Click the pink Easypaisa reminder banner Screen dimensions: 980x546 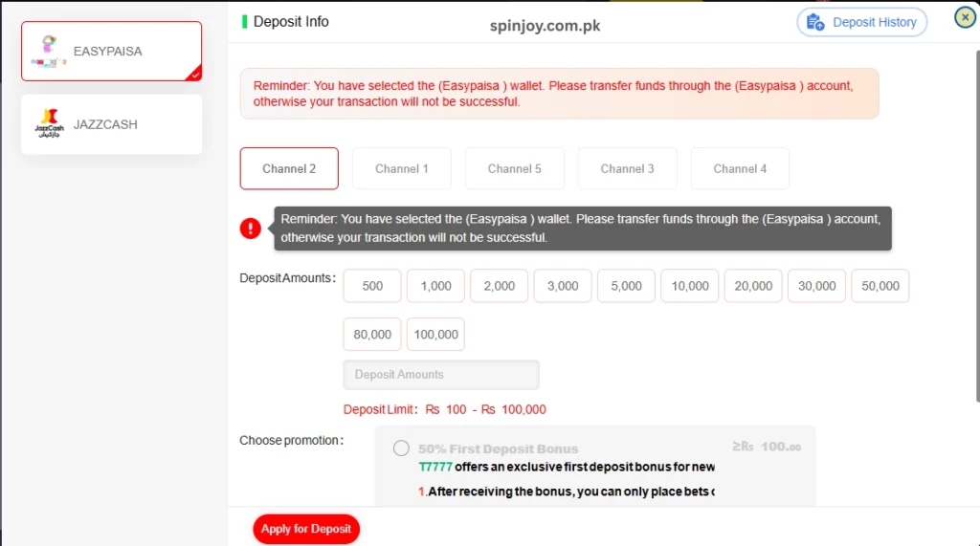click(559, 94)
